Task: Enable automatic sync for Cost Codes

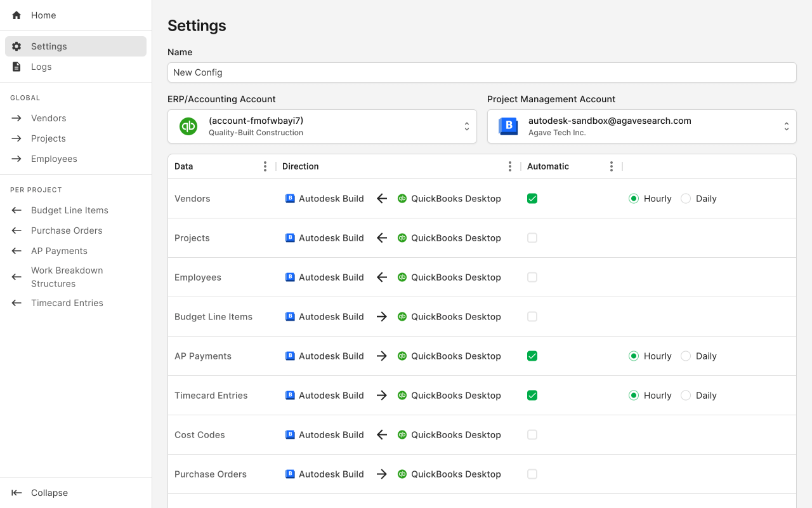Action: [x=532, y=435]
